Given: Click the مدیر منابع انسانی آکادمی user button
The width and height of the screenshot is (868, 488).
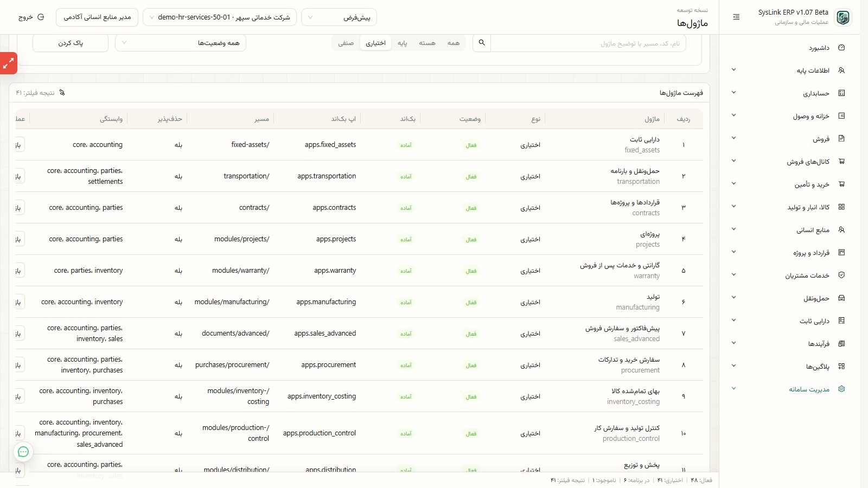Looking at the screenshot, I should (x=97, y=17).
